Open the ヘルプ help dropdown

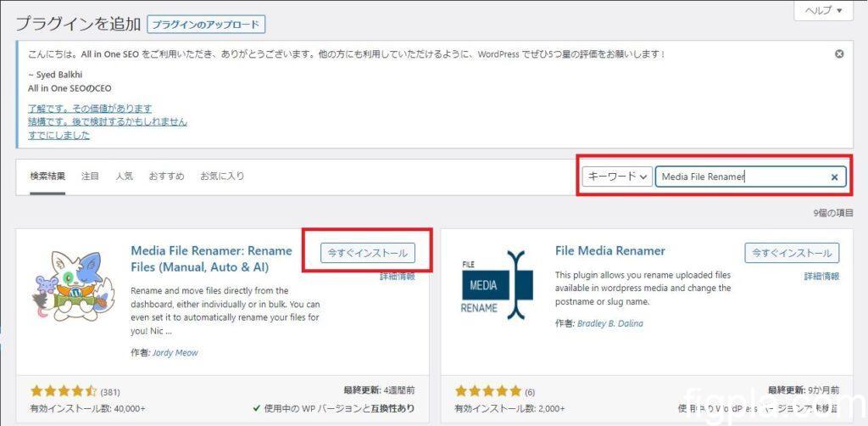click(823, 10)
